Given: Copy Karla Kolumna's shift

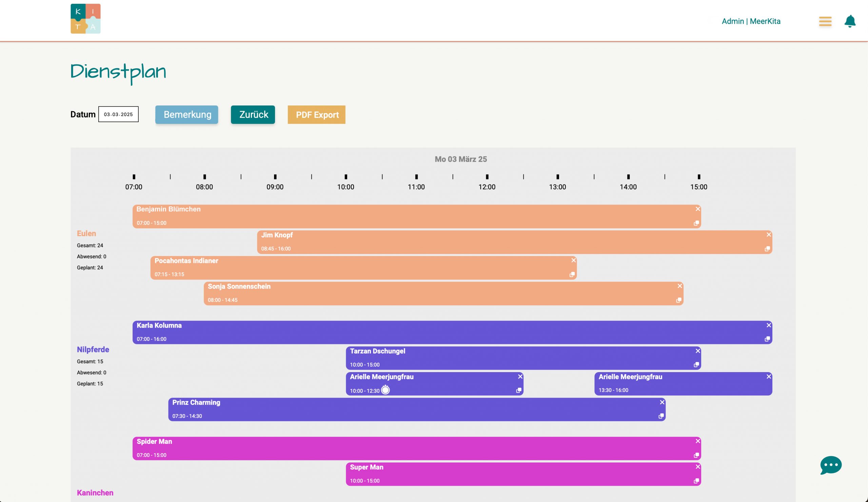Looking at the screenshot, I should point(767,339).
